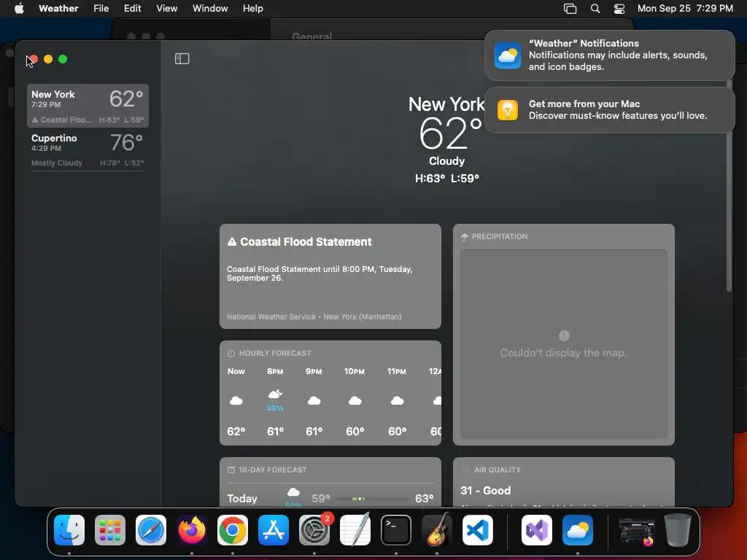
Task: Launch GarageBand from the Dock
Action: tap(437, 530)
